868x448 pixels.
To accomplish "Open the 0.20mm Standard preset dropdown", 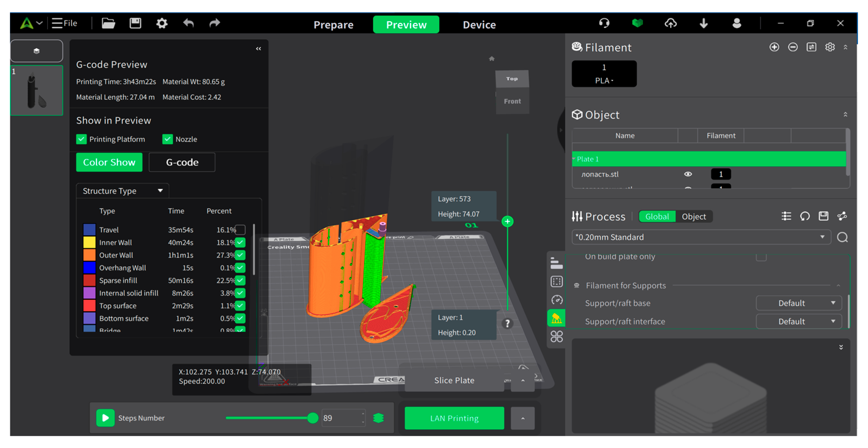I will 701,237.
